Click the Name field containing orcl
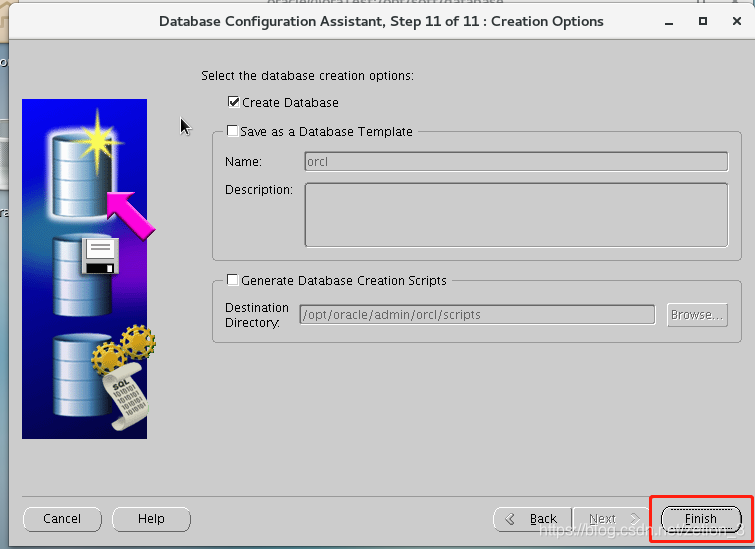The width and height of the screenshot is (755, 549). point(516,161)
